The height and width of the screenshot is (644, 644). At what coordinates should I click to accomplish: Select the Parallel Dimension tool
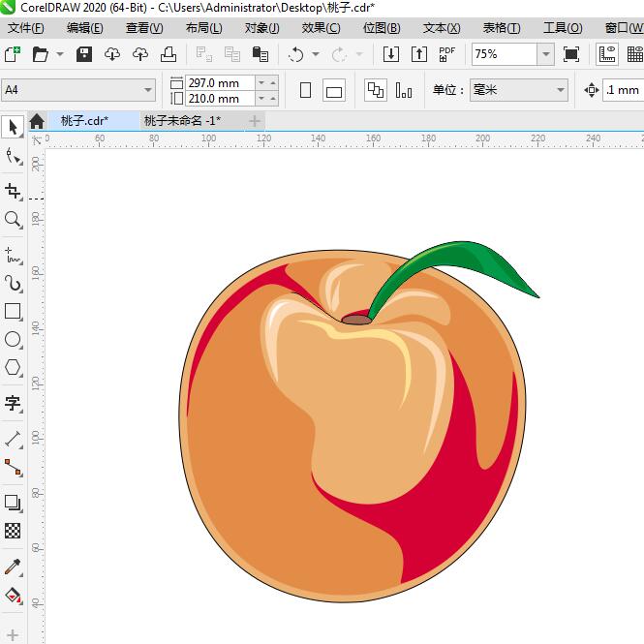(13, 439)
